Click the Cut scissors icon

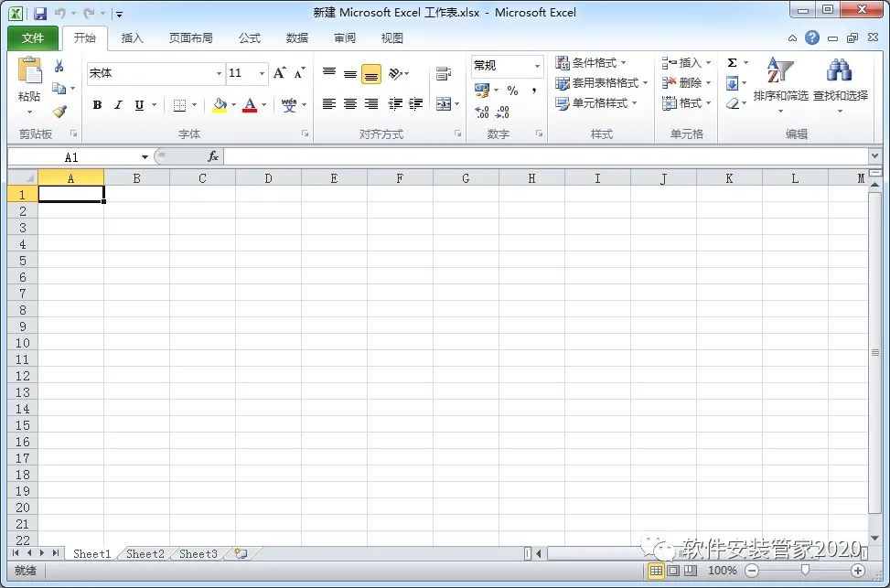coord(59,66)
